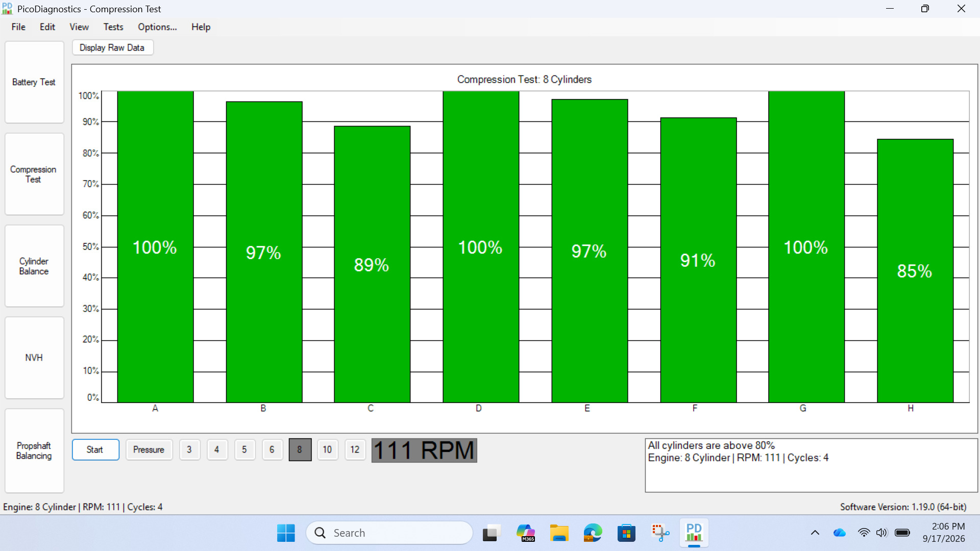Open the Windows Start menu

286,533
